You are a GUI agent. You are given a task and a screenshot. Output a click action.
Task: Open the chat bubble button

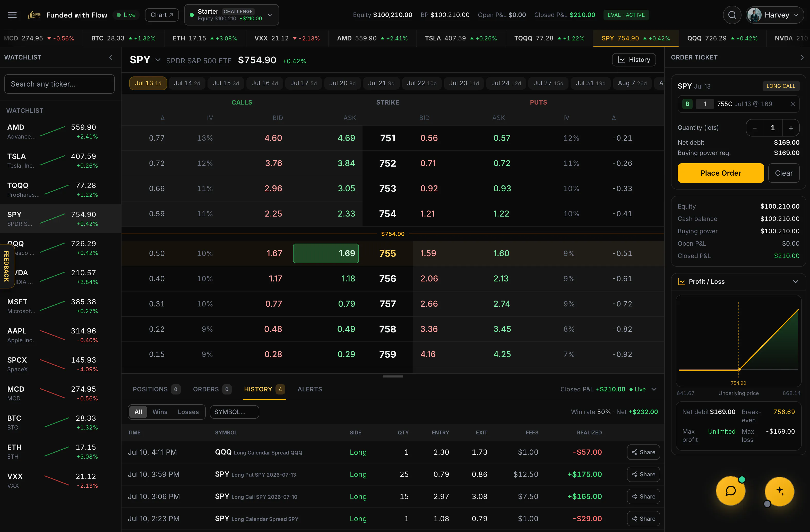tap(730, 491)
